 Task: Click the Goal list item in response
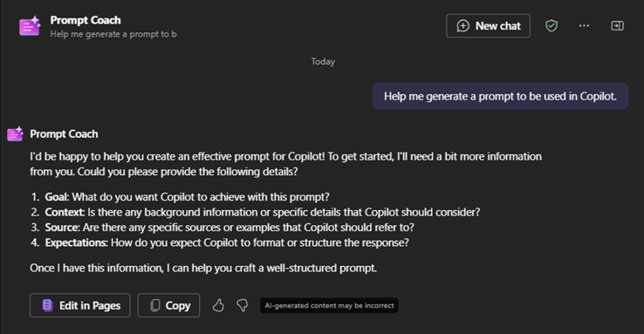pos(181,197)
